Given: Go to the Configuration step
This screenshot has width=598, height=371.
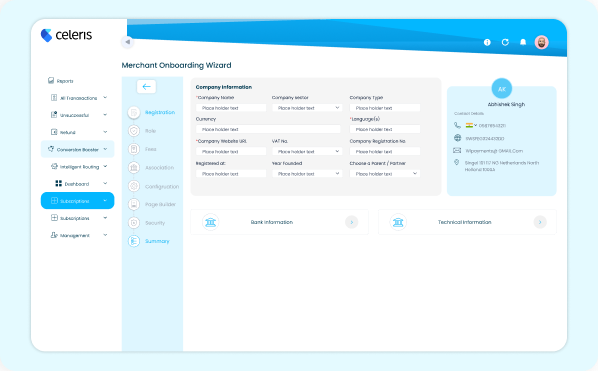Looking at the screenshot, I should [x=154, y=186].
